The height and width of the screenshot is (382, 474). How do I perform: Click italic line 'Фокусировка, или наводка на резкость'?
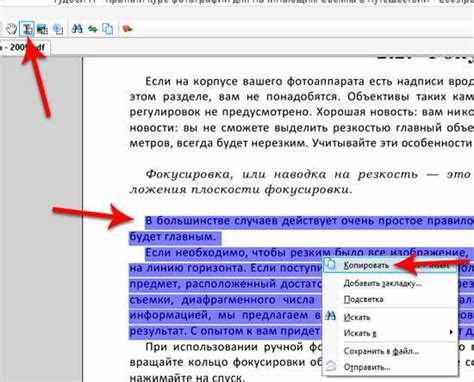click(x=309, y=174)
